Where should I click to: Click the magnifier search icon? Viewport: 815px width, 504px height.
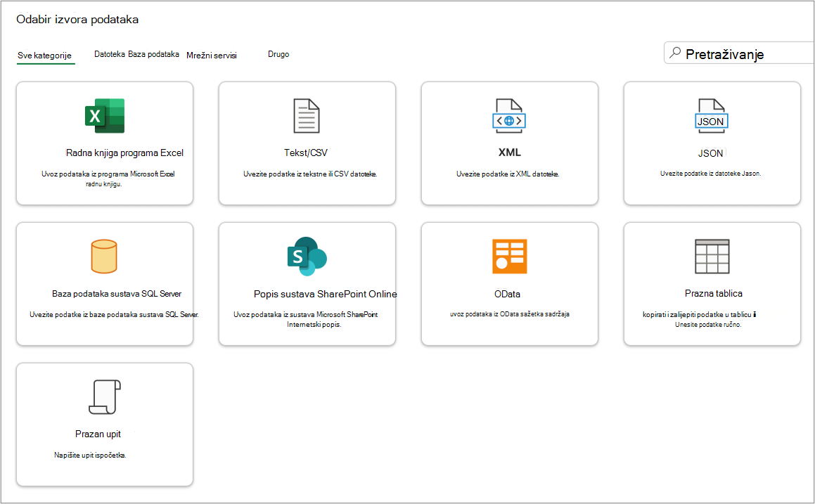tap(674, 53)
